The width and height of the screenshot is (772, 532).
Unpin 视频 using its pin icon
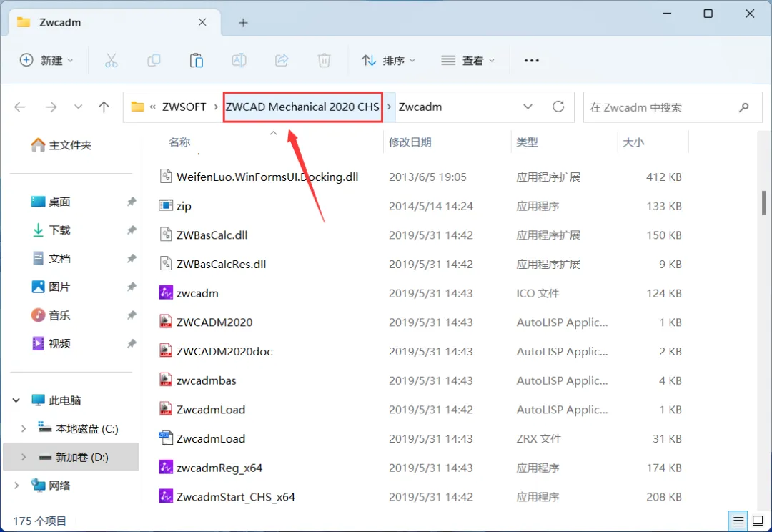[x=132, y=343]
